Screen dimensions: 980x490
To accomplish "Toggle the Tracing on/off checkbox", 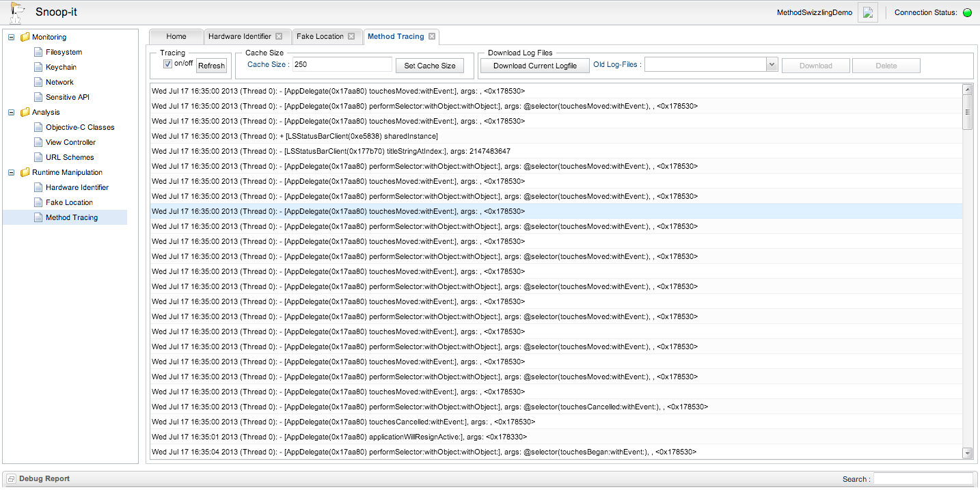I will pyautogui.click(x=167, y=64).
